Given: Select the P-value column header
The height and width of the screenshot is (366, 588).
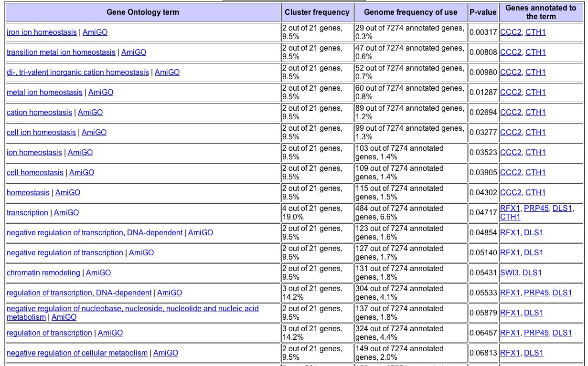Looking at the screenshot, I should pyautogui.click(x=483, y=12).
